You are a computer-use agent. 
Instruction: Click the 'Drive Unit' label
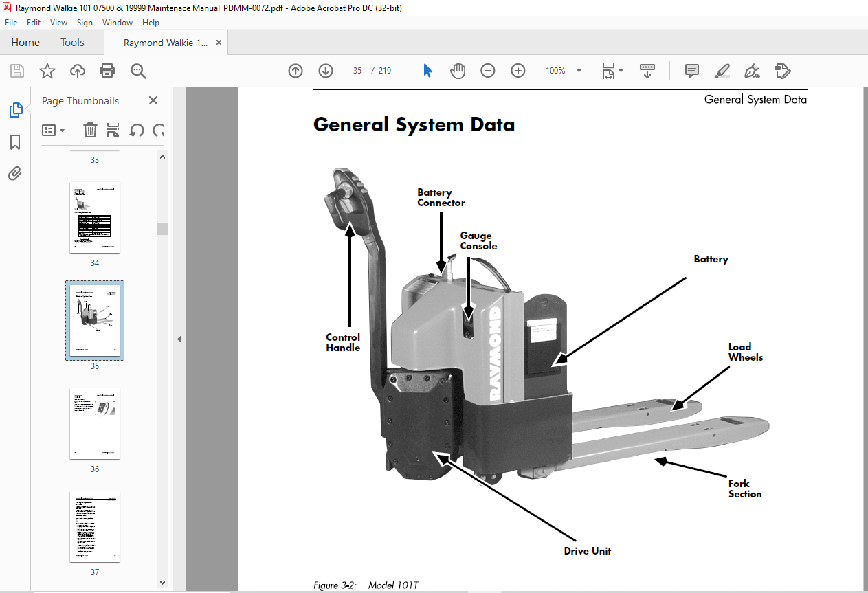(x=588, y=551)
